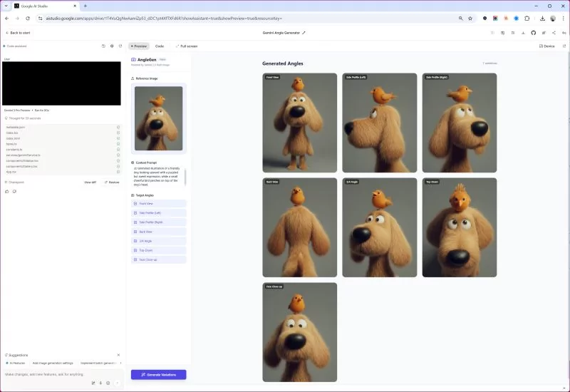Switch to Full screen view
Image resolution: width=570 pixels, height=392 pixels.
click(187, 46)
